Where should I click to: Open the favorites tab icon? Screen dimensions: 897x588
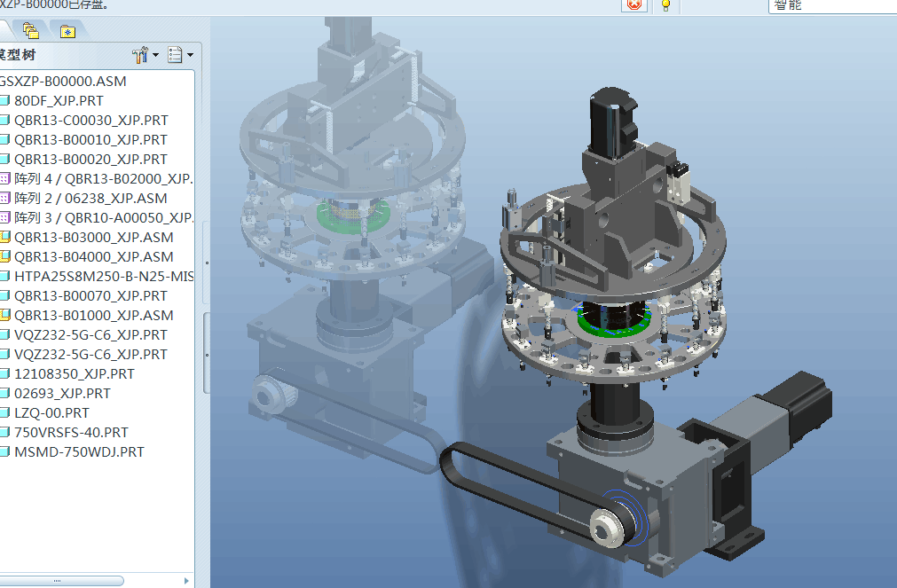[67, 31]
